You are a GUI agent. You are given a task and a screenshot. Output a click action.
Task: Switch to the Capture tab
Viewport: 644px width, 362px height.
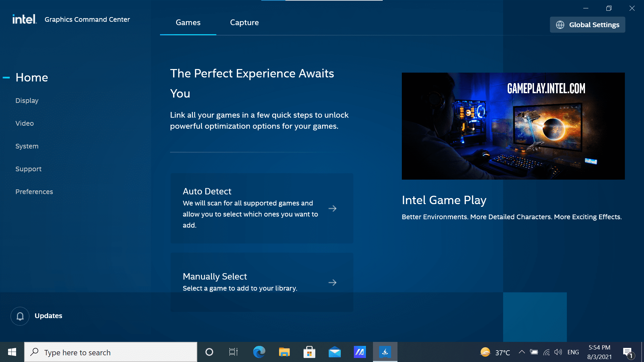pos(245,22)
